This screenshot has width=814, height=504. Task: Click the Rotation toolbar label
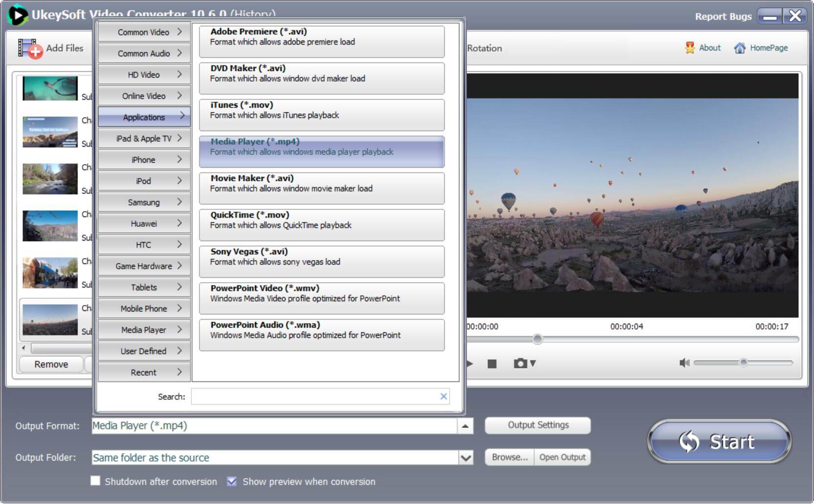(x=484, y=48)
